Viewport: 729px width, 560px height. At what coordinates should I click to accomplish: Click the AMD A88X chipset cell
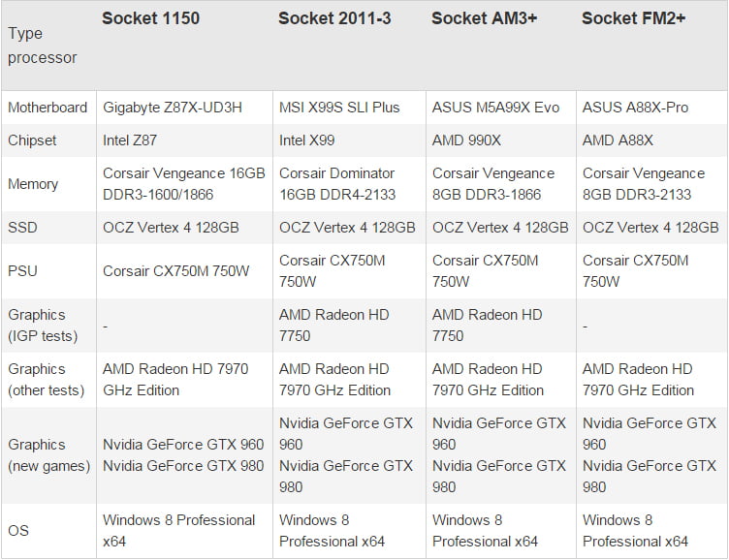tap(618, 140)
